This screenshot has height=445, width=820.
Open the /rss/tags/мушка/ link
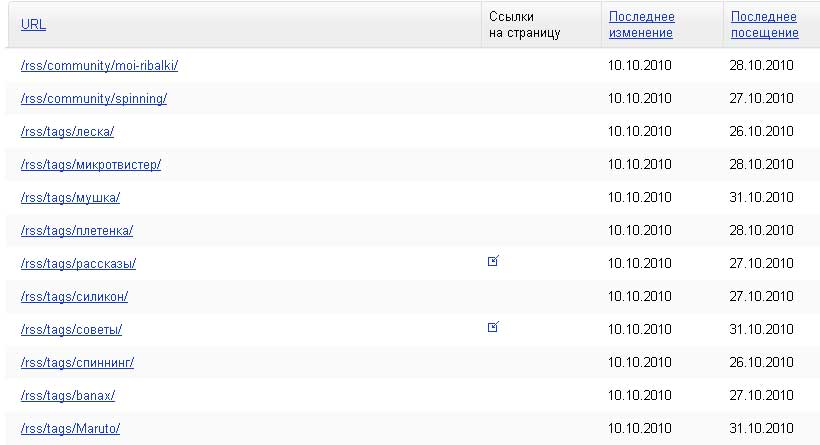[70, 198]
